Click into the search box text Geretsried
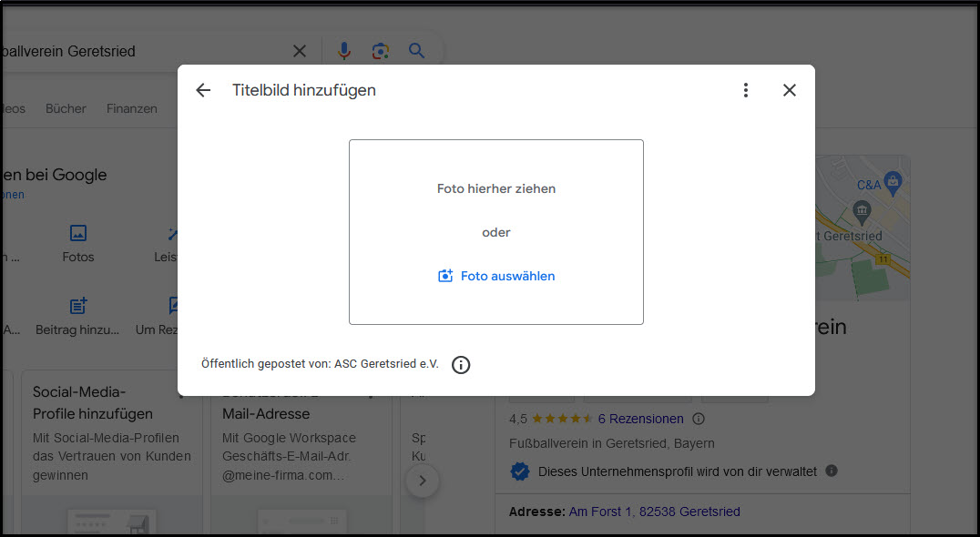 (101, 51)
